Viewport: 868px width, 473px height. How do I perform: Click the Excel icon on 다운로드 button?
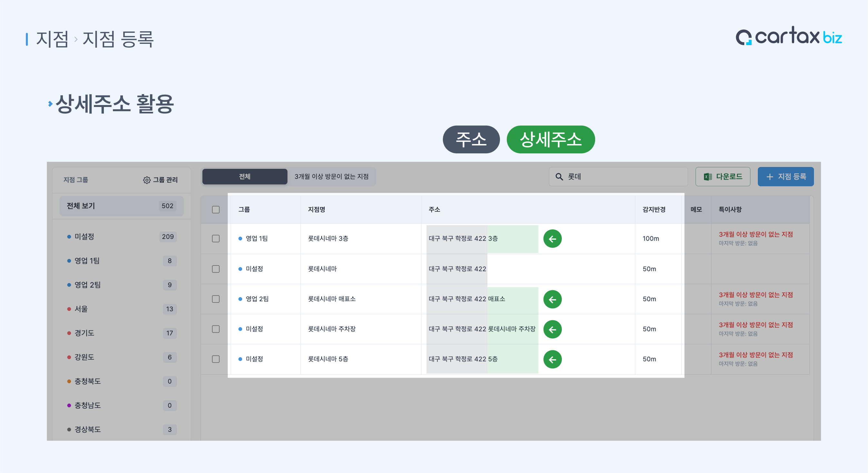click(x=707, y=177)
